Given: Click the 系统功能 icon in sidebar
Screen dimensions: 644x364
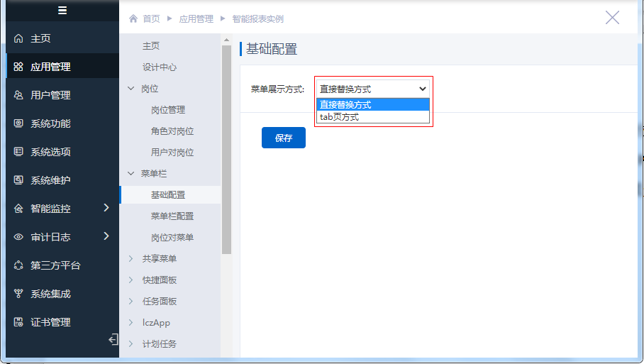Looking at the screenshot, I should (x=18, y=123).
